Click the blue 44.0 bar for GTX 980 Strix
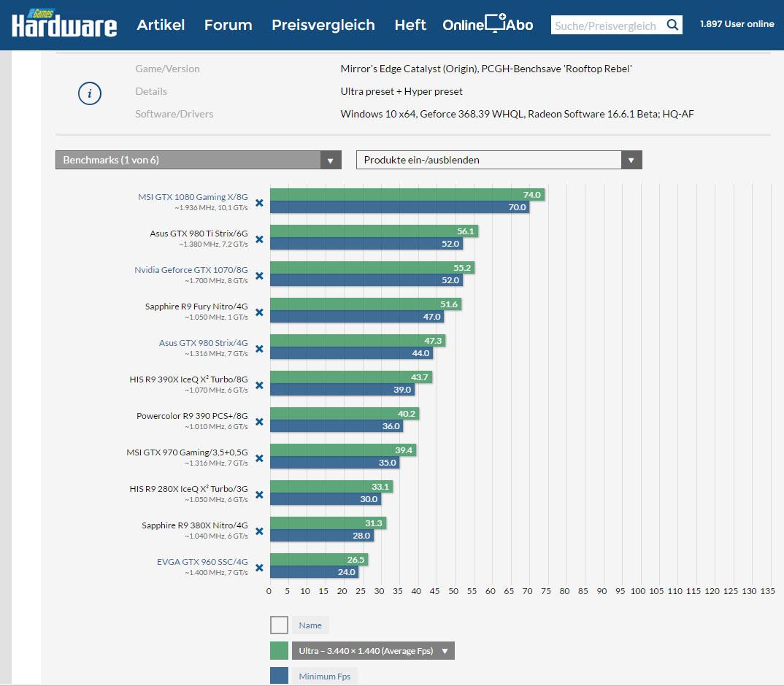This screenshot has height=686, width=784. point(352,353)
